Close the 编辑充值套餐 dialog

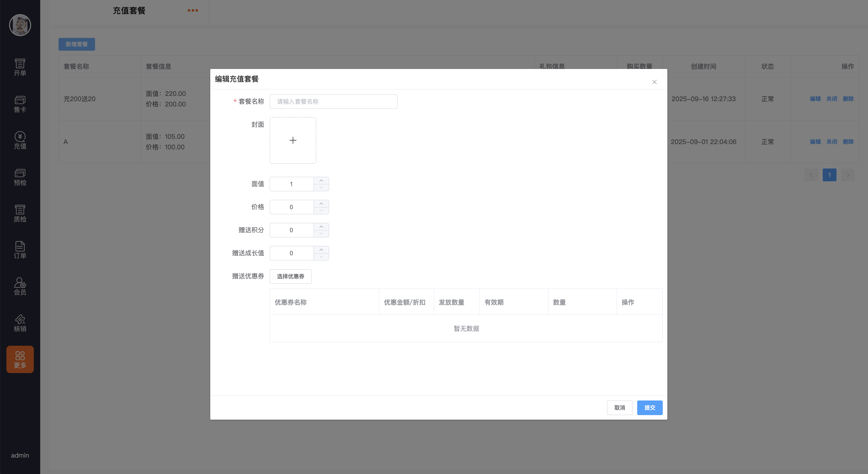click(654, 82)
